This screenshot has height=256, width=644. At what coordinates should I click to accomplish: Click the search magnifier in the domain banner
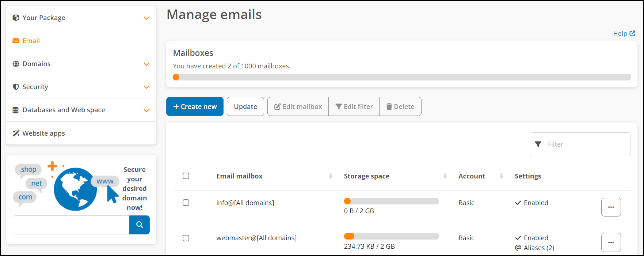[139, 225]
